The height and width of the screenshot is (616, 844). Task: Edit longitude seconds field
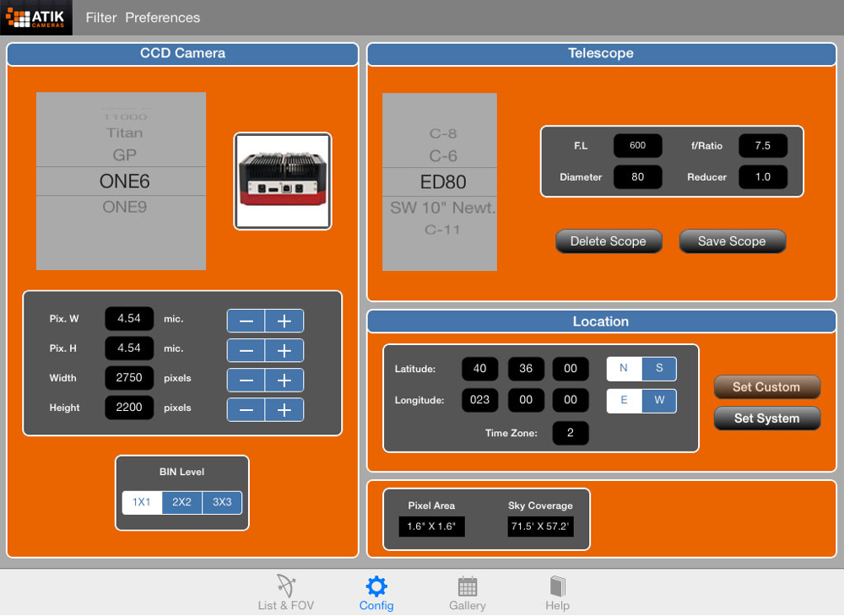point(571,400)
